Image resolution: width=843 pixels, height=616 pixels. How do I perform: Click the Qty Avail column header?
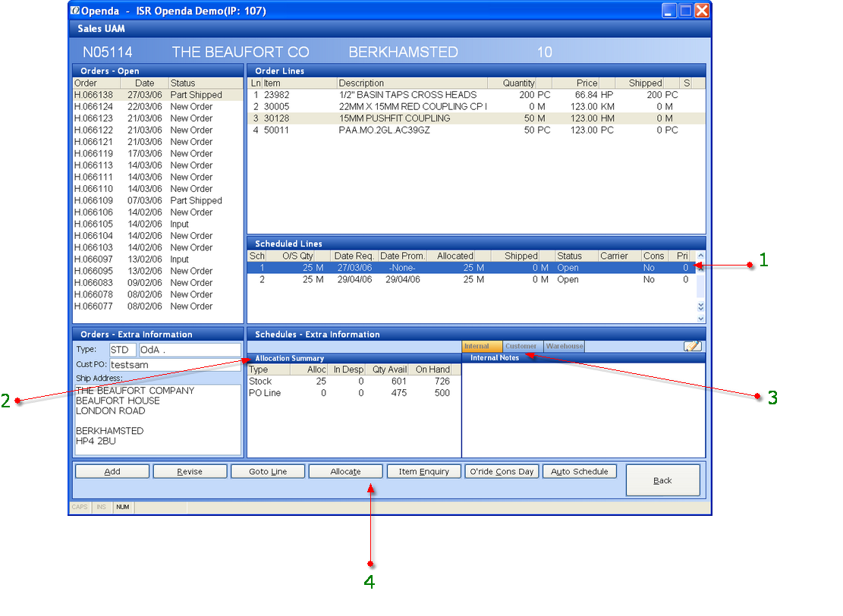click(x=387, y=369)
